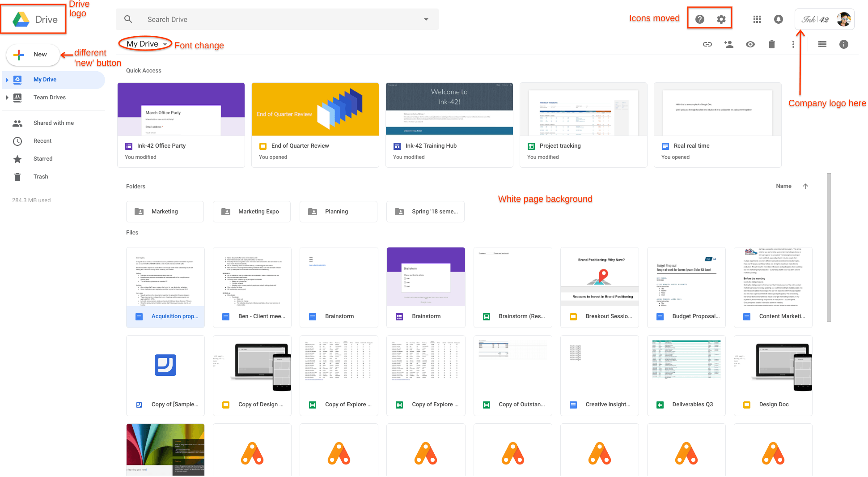Open the Marketing folder
The height and width of the screenshot is (477, 868).
pyautogui.click(x=165, y=212)
